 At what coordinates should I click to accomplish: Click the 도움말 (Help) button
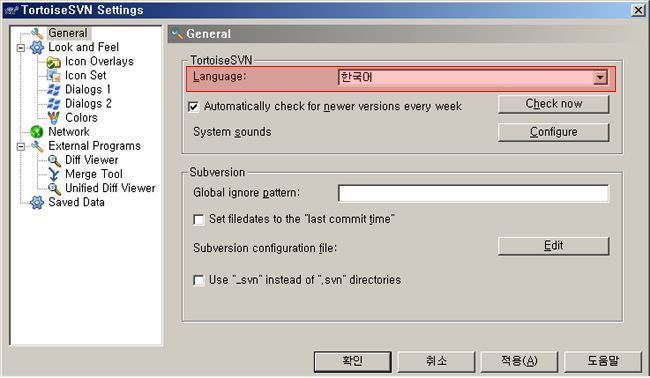tap(603, 361)
